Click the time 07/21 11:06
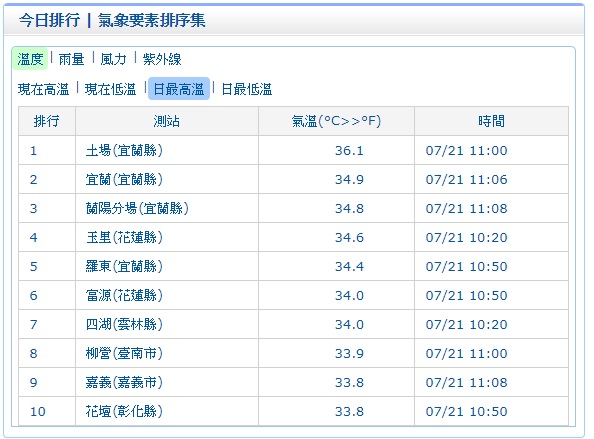Screen dimensions: 594x439 click(466, 180)
